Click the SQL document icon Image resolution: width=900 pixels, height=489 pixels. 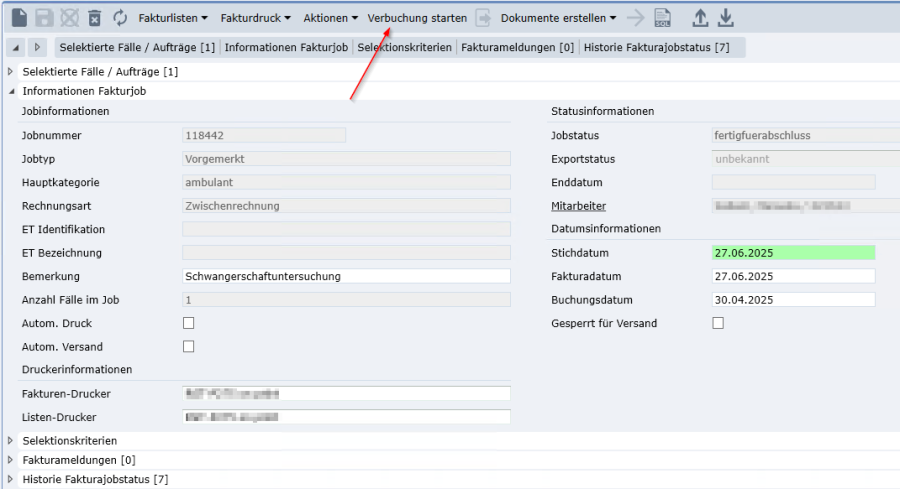(662, 18)
